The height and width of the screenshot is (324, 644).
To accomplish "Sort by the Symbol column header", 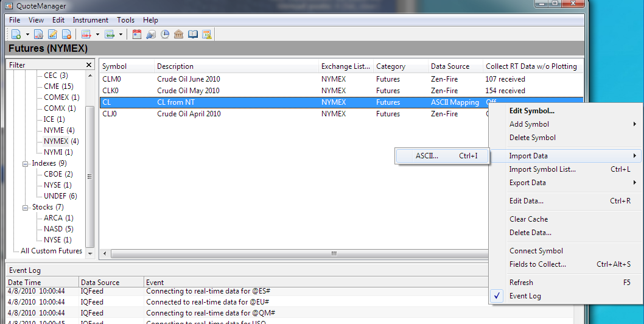I will click(x=127, y=66).
